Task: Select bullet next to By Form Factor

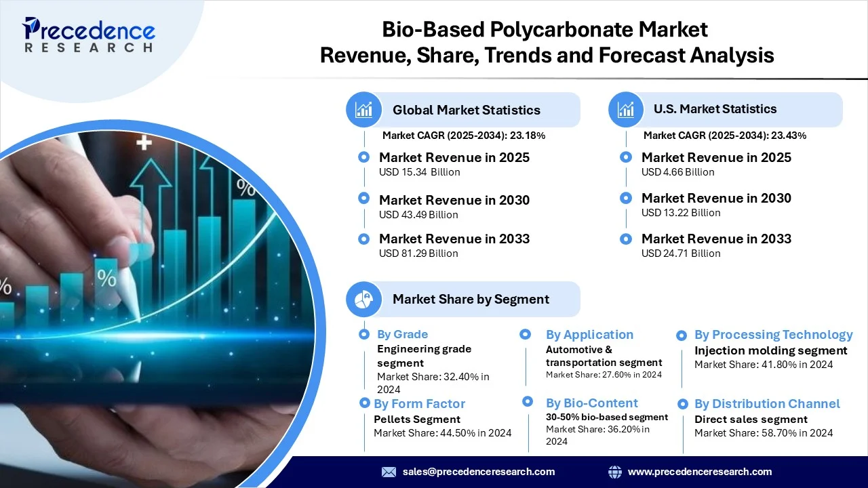Action: click(364, 403)
